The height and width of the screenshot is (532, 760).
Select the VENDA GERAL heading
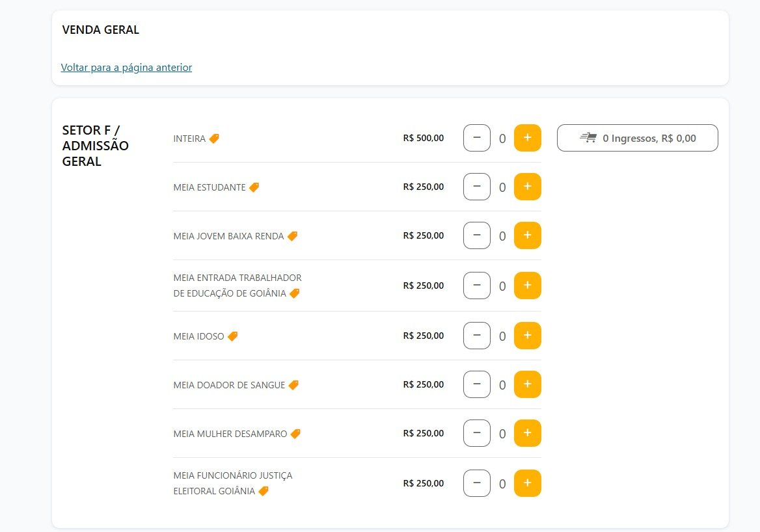coord(101,29)
